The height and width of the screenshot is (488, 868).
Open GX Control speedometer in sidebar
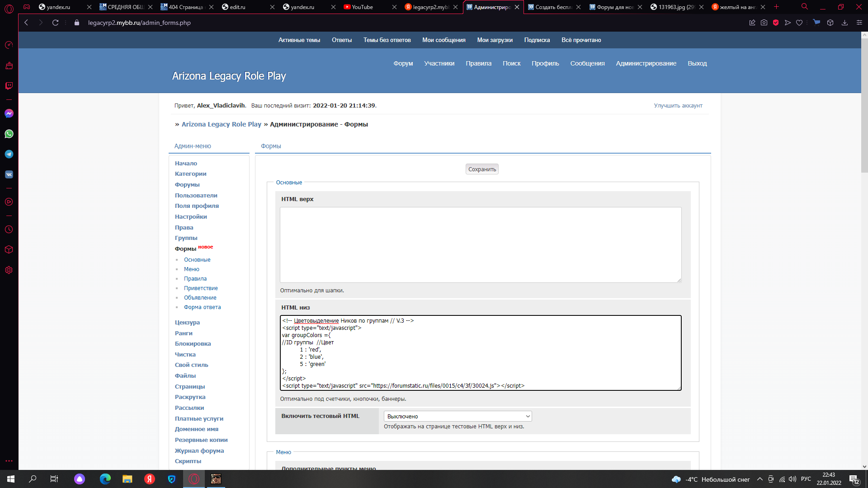coord(9,45)
